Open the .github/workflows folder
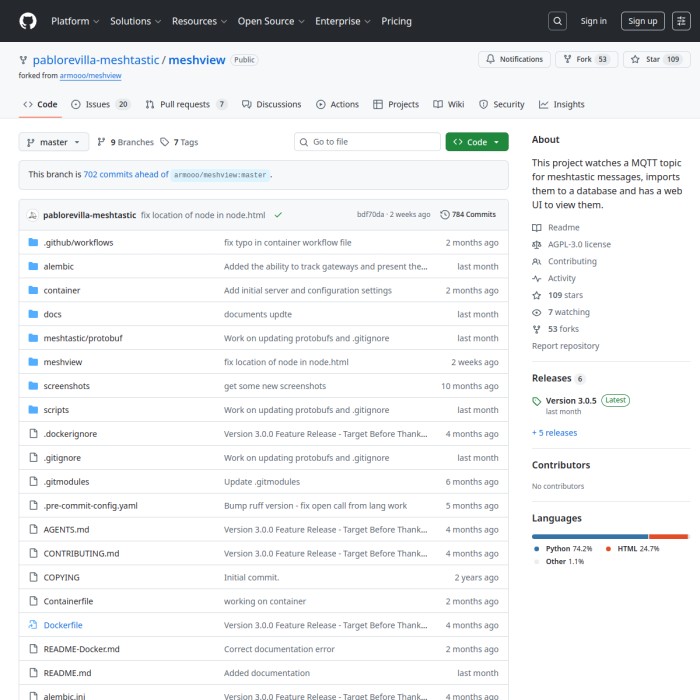Screen dimensions: 700x700 point(78,243)
